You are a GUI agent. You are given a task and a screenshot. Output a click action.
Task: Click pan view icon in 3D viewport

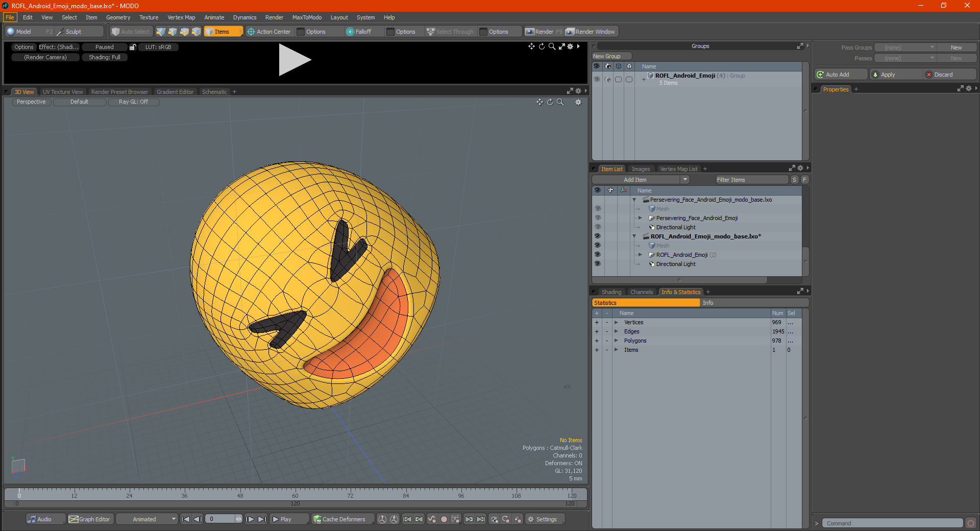point(540,102)
